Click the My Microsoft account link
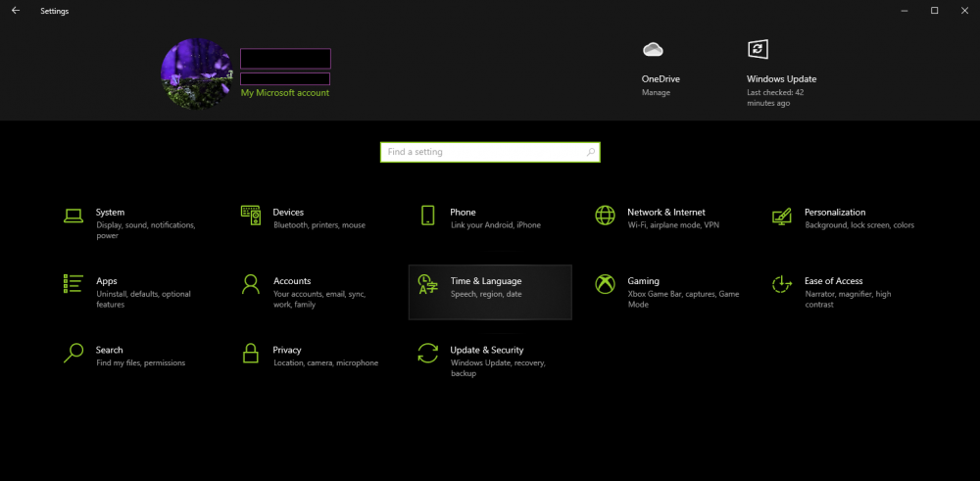This screenshot has height=481, width=980. point(285,93)
